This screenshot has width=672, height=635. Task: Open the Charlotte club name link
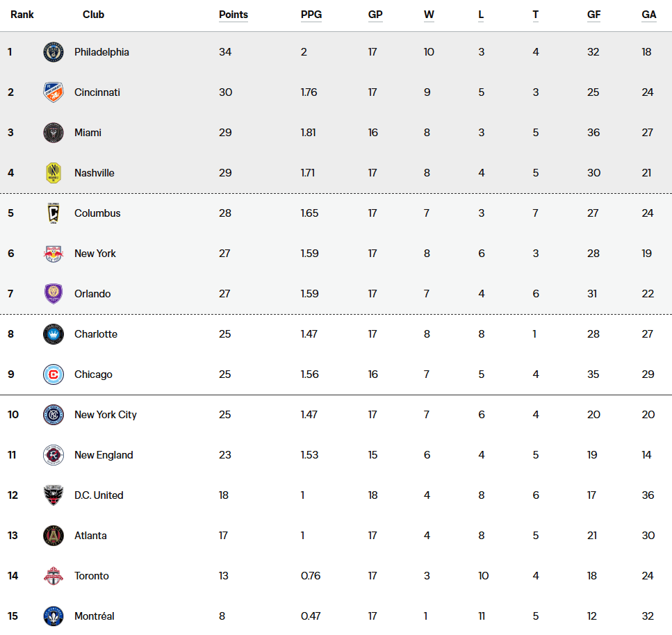(96, 334)
